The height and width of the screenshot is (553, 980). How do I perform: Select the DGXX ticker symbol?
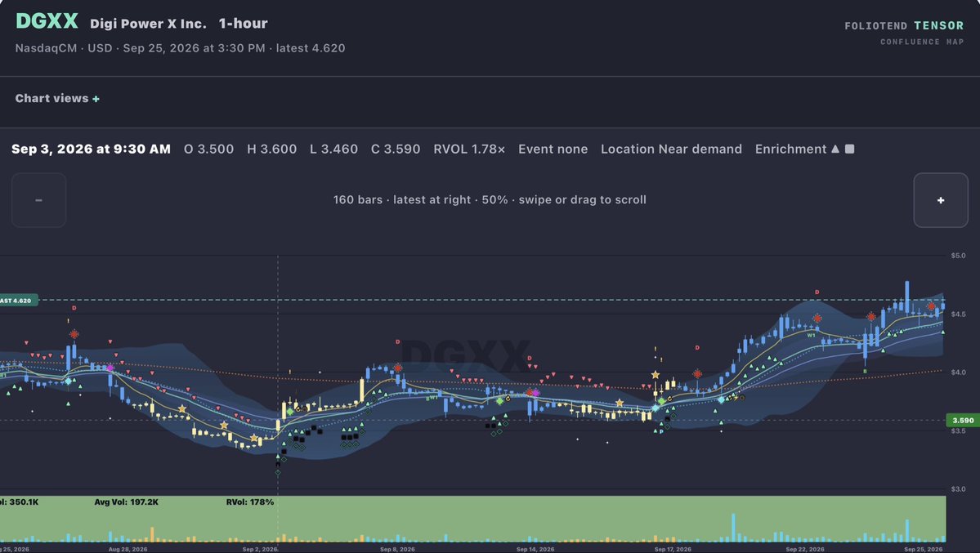click(47, 21)
